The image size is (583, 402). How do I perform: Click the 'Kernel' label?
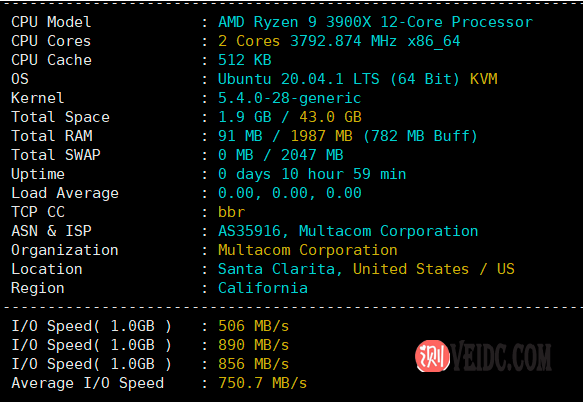pos(38,98)
